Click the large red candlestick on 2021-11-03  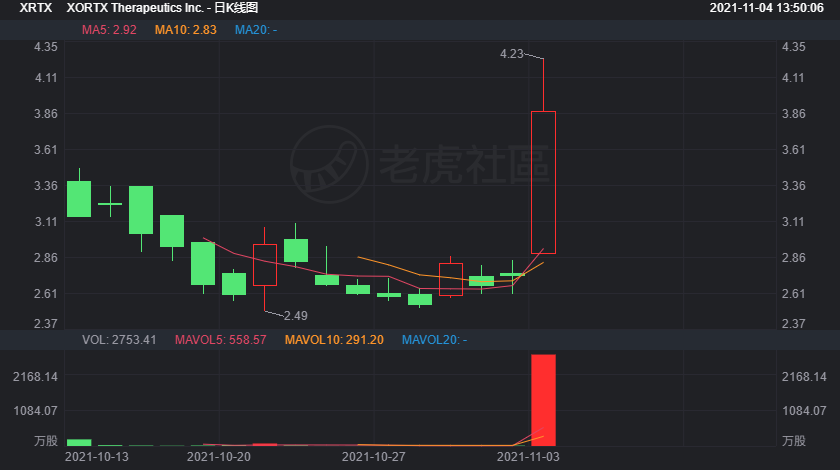[x=543, y=182]
